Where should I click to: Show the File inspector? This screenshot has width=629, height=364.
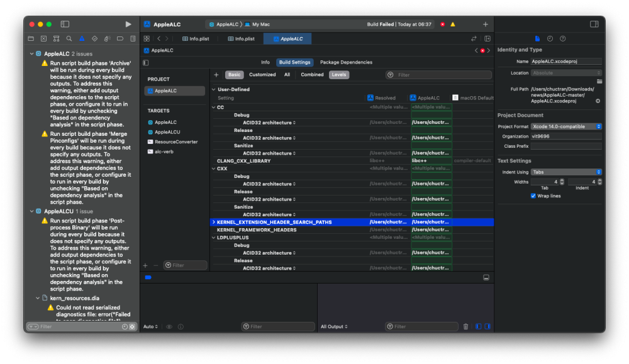pos(538,39)
